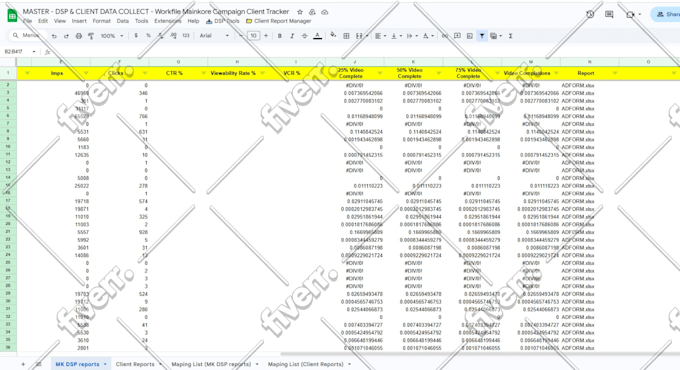
Task: Click the increase decimal places icon
Action: (x=173, y=36)
